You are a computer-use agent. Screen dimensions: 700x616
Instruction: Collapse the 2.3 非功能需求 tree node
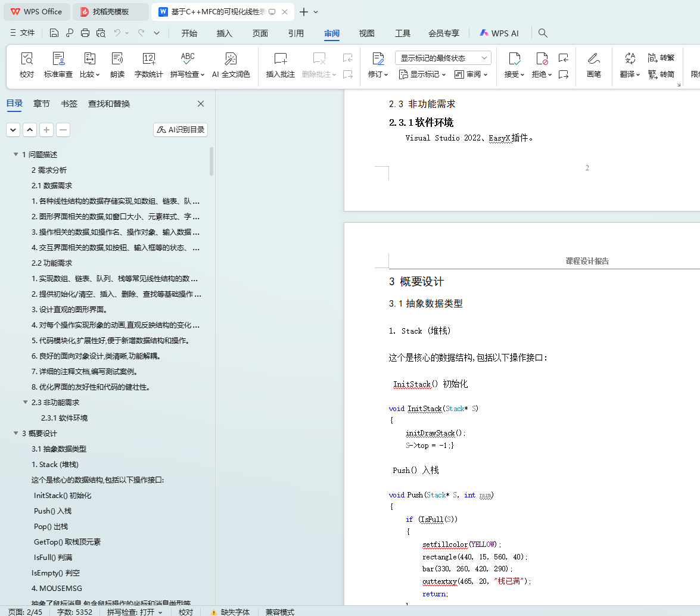[25, 402]
